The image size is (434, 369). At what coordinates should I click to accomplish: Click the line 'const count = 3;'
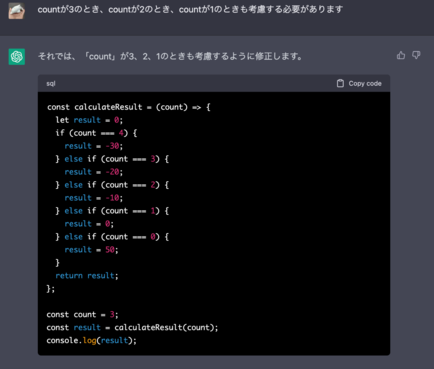coord(82,315)
